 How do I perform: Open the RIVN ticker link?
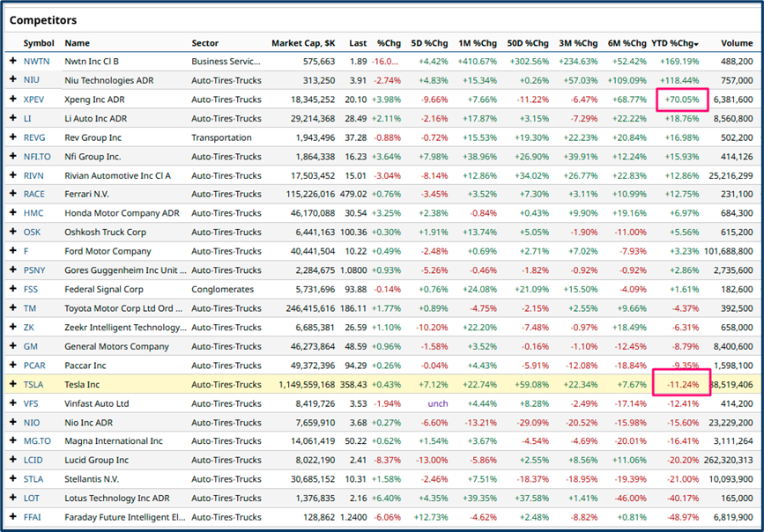click(x=33, y=175)
